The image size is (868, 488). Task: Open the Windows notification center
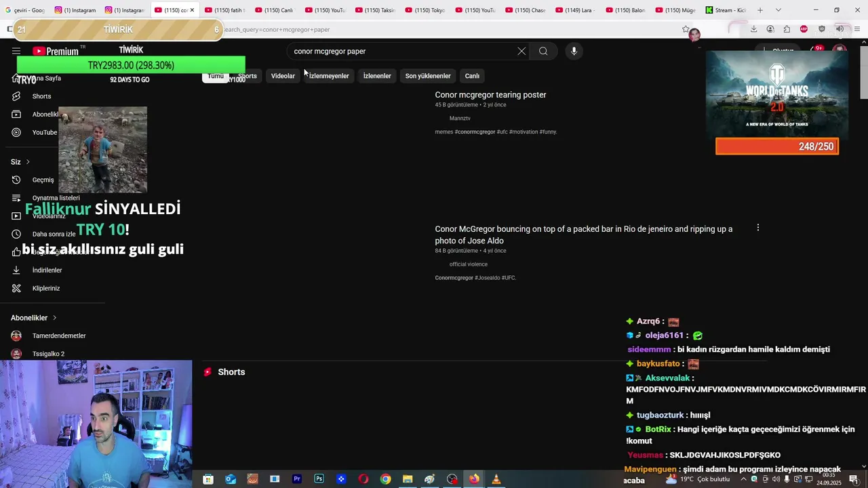coord(853,479)
